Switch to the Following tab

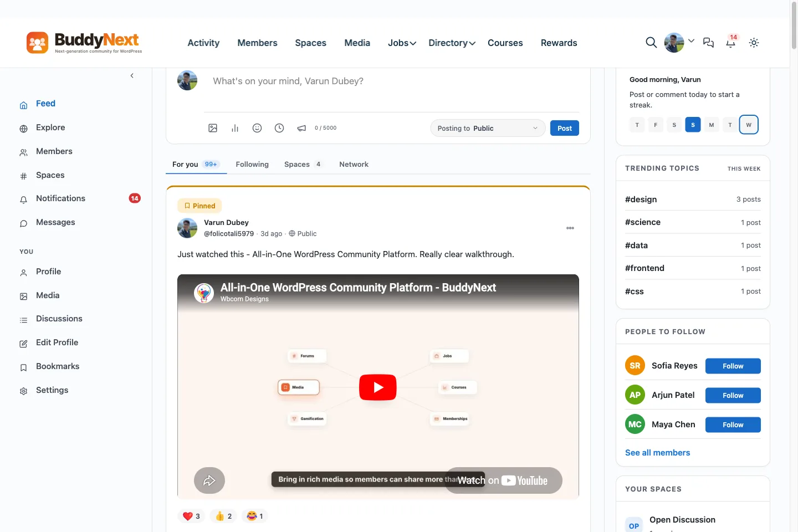252,164
